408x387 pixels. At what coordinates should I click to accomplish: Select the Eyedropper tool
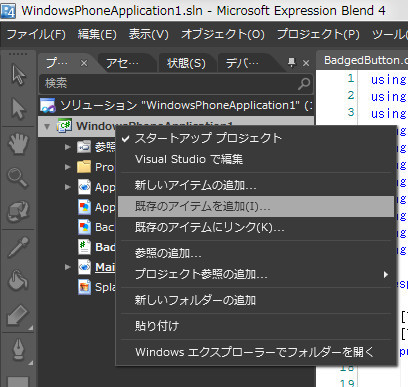point(18,247)
